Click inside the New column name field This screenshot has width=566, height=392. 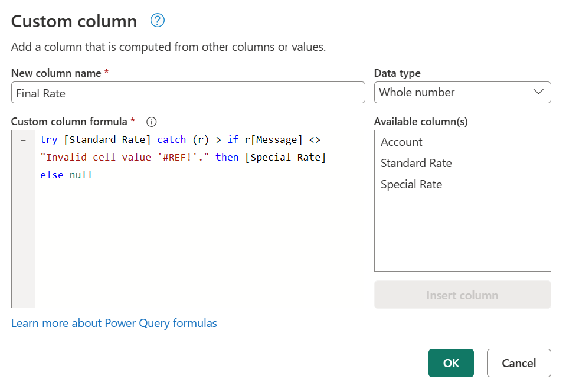[x=188, y=92]
